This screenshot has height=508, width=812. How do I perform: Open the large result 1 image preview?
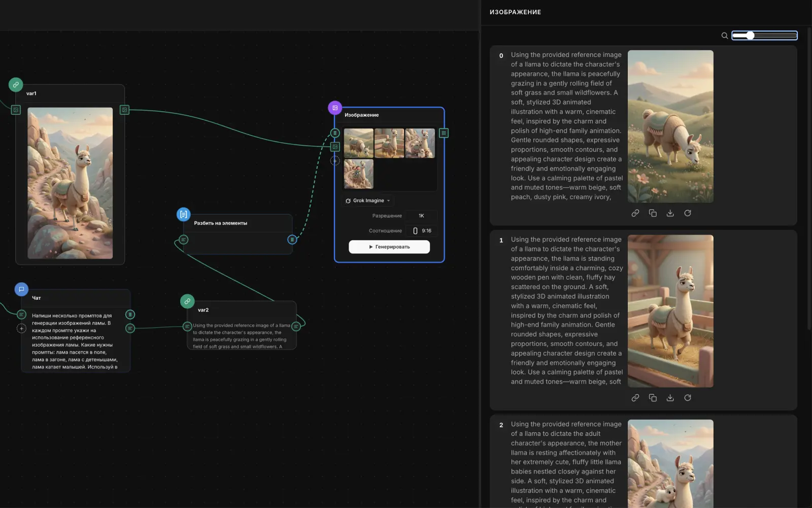click(670, 311)
